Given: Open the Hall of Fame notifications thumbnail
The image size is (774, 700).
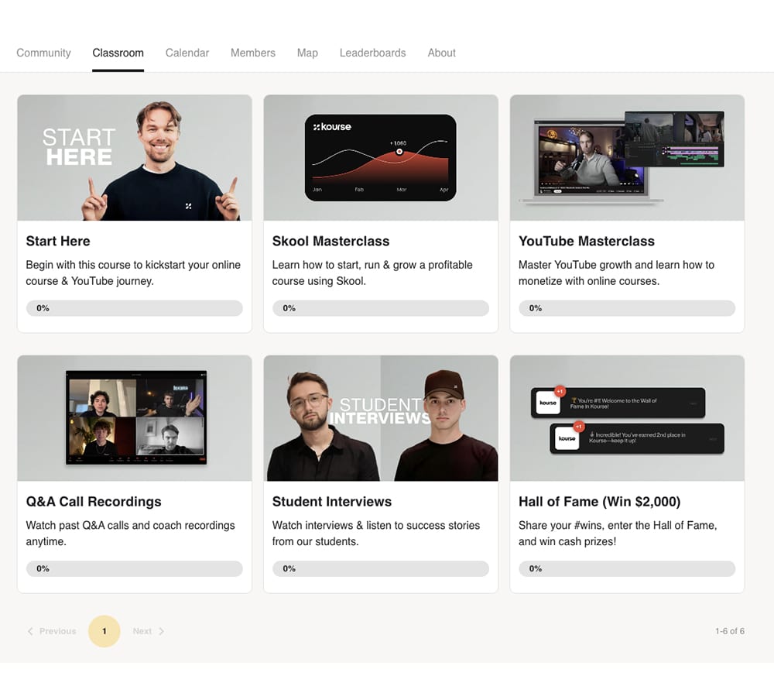Looking at the screenshot, I should tap(627, 418).
